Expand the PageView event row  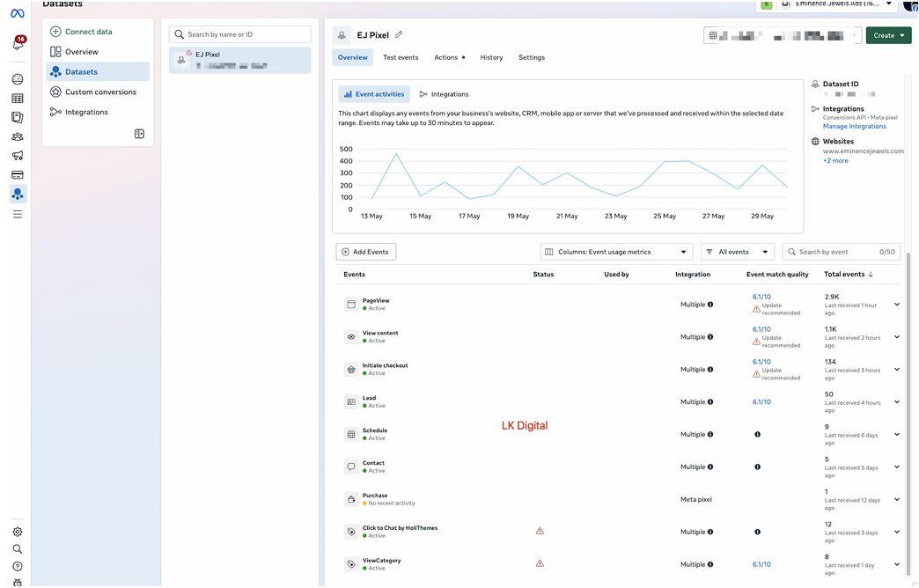(897, 305)
